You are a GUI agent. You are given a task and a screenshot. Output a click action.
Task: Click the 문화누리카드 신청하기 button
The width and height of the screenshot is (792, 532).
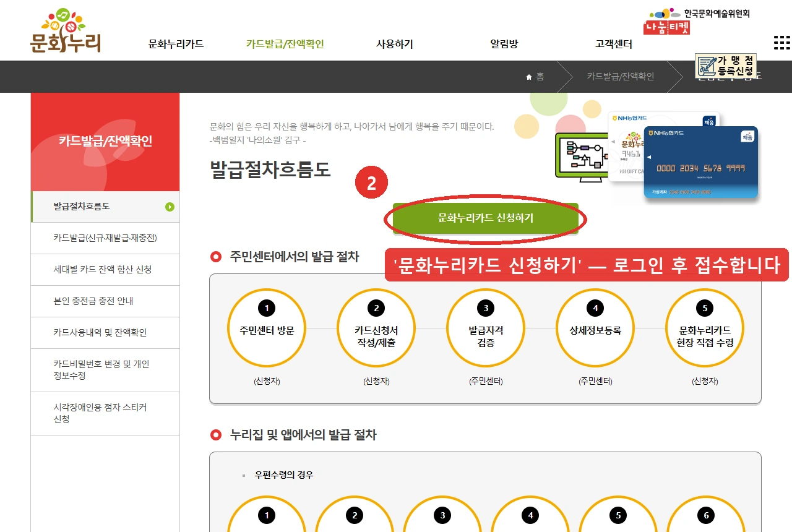[x=486, y=218]
